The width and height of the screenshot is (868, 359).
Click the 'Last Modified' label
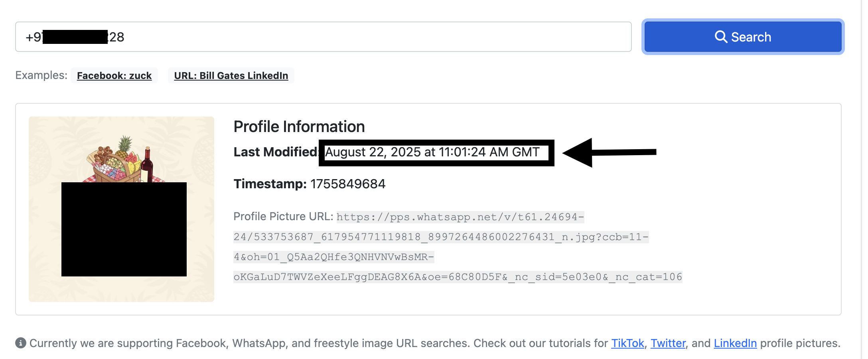[x=276, y=152]
